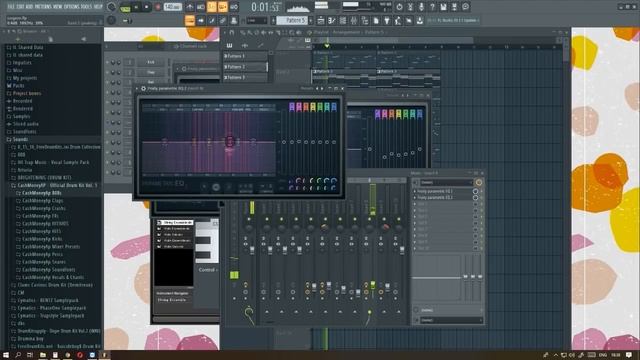Image resolution: width=640 pixels, height=360 pixels.
Task: Click the magnet snap icon in the Playlist toolbar
Action: 232,33
